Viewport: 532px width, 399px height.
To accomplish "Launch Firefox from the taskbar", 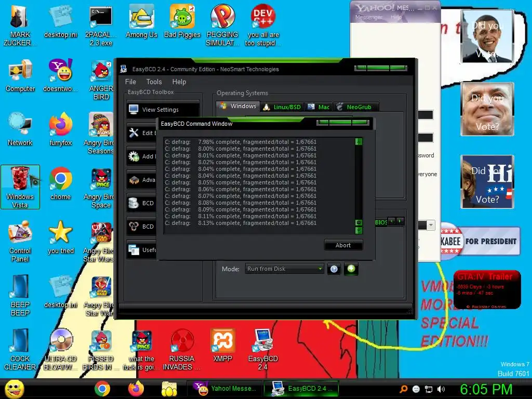I will pyautogui.click(x=136, y=389).
